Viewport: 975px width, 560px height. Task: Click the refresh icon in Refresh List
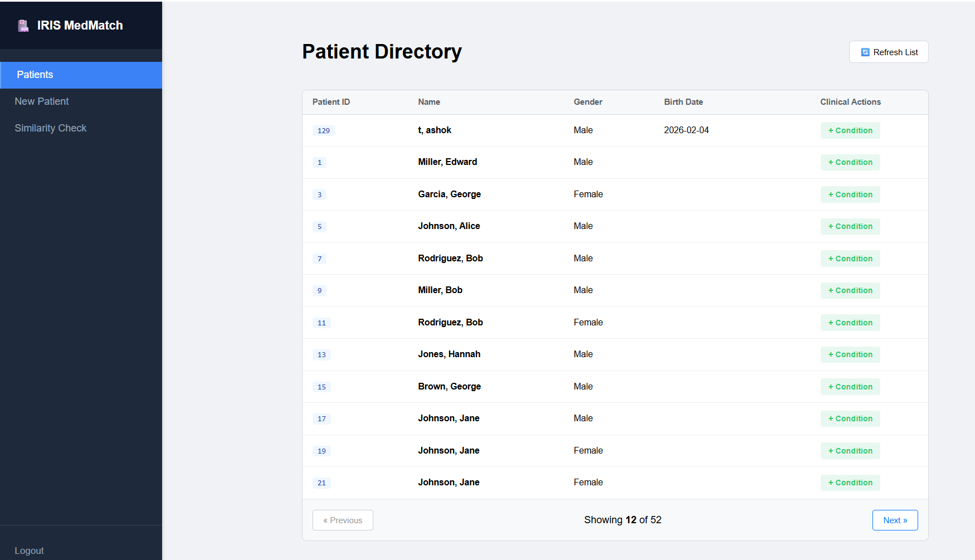pos(865,52)
